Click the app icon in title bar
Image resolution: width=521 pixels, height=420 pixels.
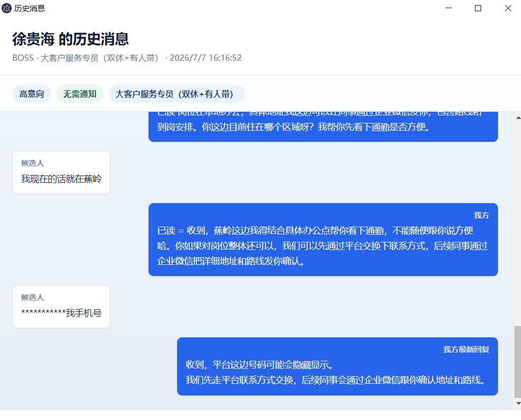[x=7, y=8]
